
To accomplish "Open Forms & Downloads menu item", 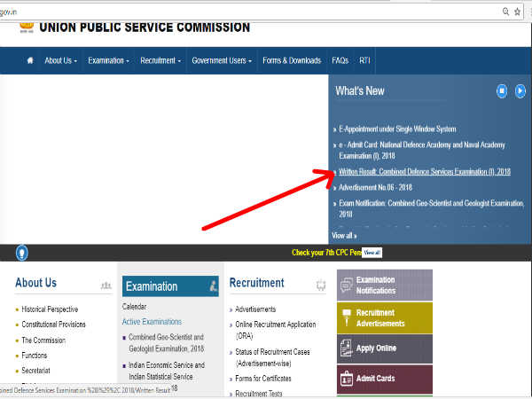I will (x=292, y=60).
